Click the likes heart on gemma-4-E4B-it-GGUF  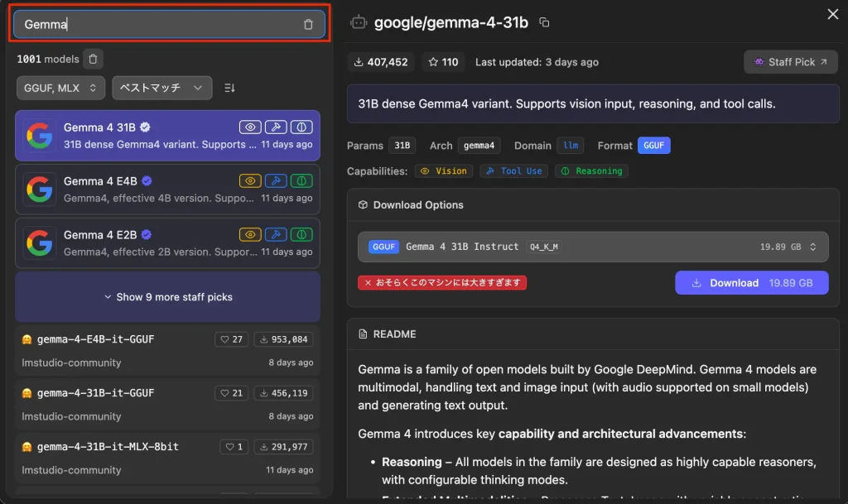(231, 339)
